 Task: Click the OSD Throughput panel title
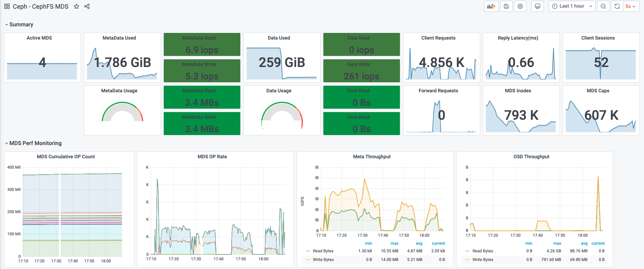click(532, 157)
